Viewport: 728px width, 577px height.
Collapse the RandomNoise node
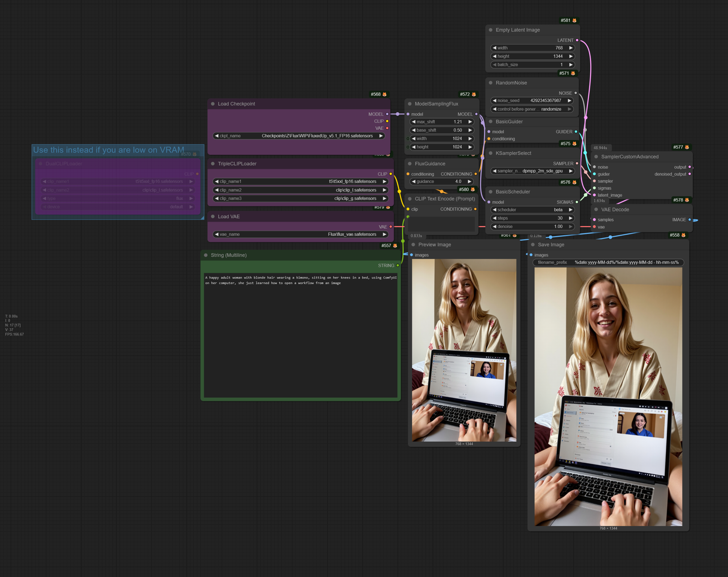491,83
